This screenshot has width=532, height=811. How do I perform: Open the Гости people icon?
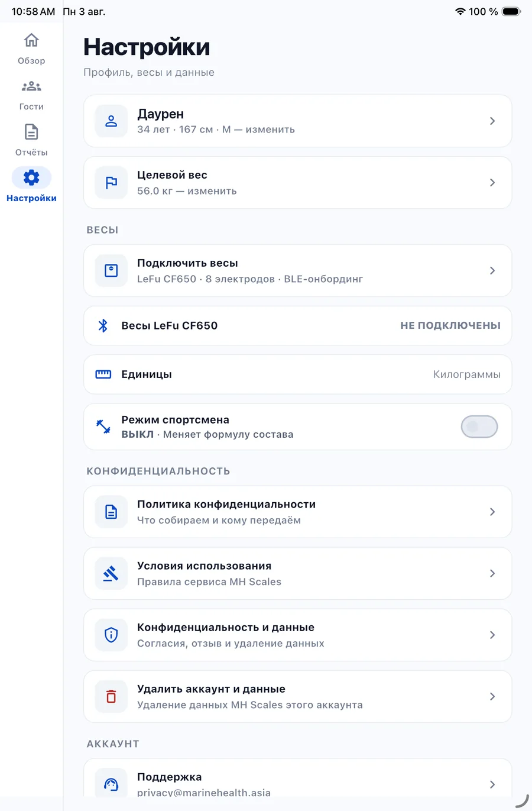point(31,86)
